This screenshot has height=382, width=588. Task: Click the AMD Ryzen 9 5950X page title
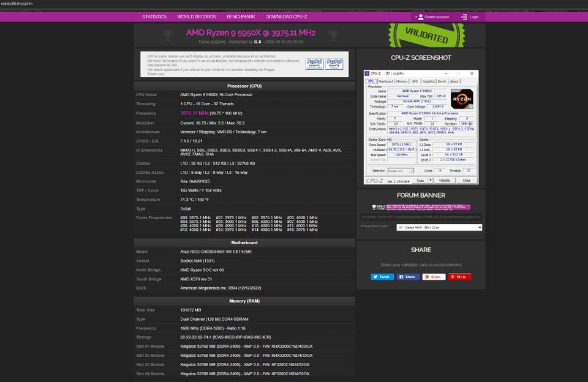pyautogui.click(x=251, y=32)
